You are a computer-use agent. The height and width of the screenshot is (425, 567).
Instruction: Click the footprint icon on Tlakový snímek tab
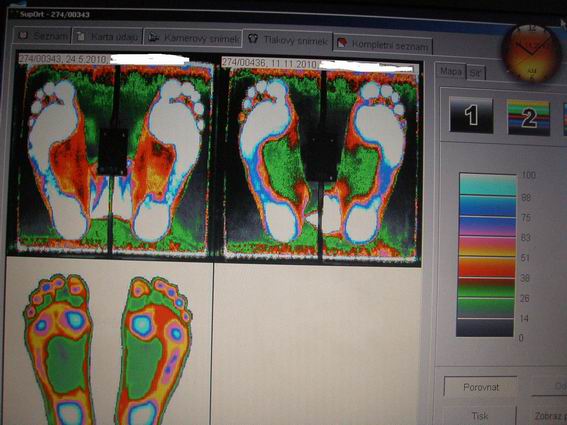click(253, 39)
